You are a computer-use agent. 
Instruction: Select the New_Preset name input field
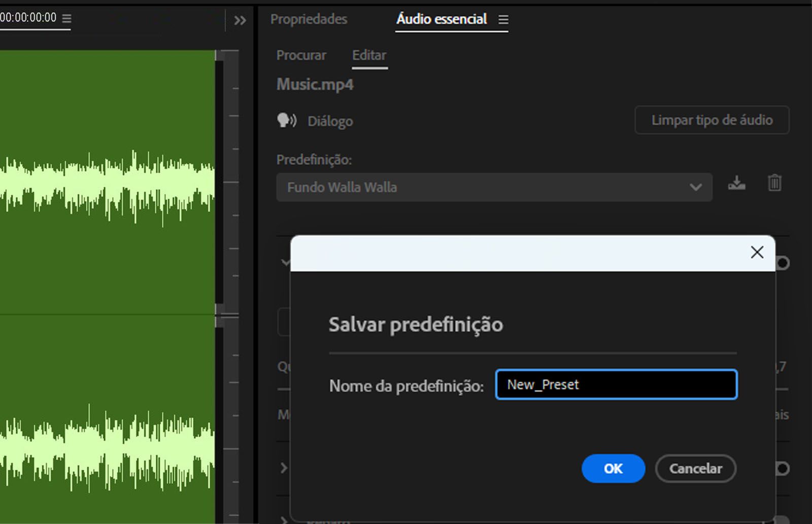pos(616,385)
